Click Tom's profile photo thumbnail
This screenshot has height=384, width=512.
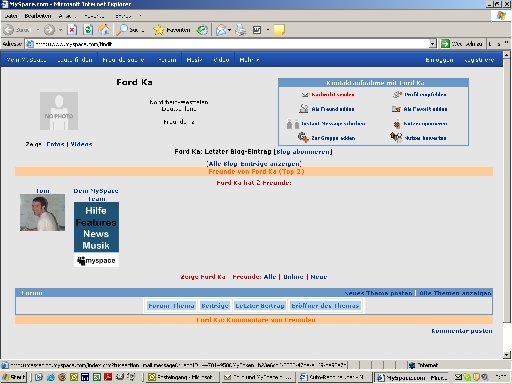(x=42, y=213)
